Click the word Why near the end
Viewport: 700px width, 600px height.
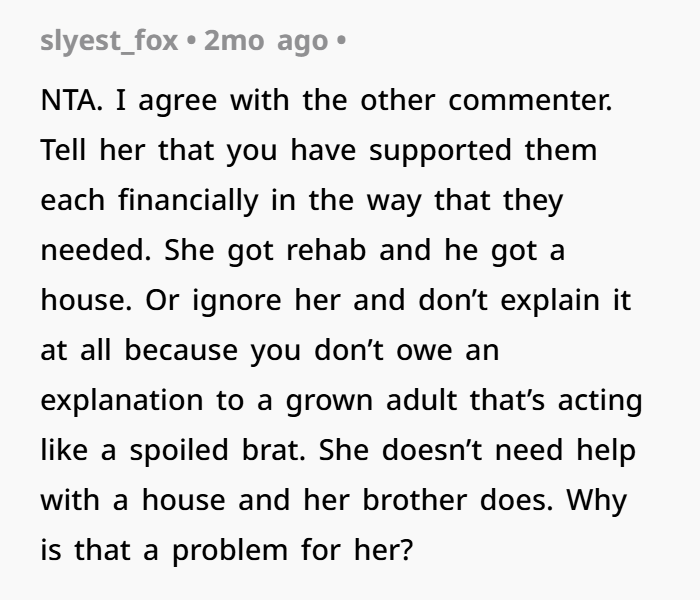[x=597, y=500]
